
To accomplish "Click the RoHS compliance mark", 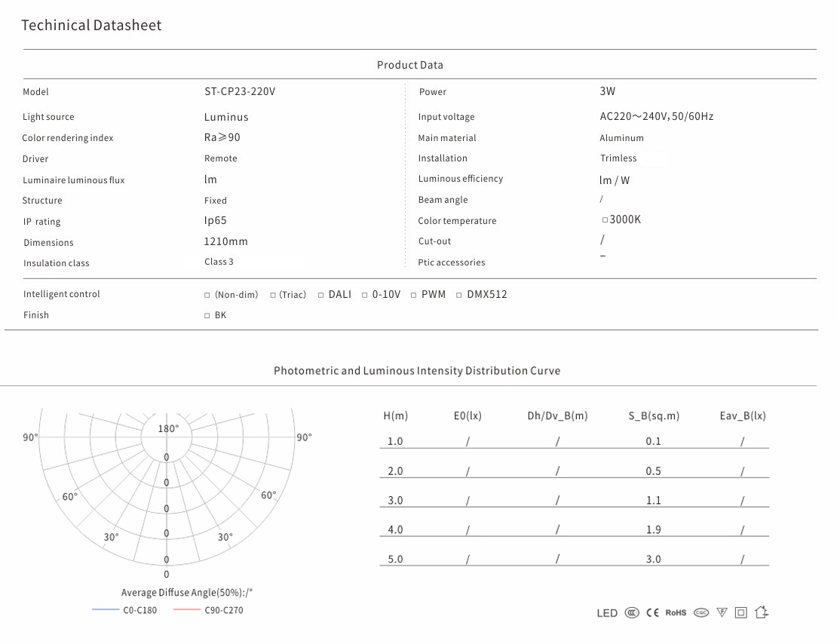I will (x=676, y=613).
